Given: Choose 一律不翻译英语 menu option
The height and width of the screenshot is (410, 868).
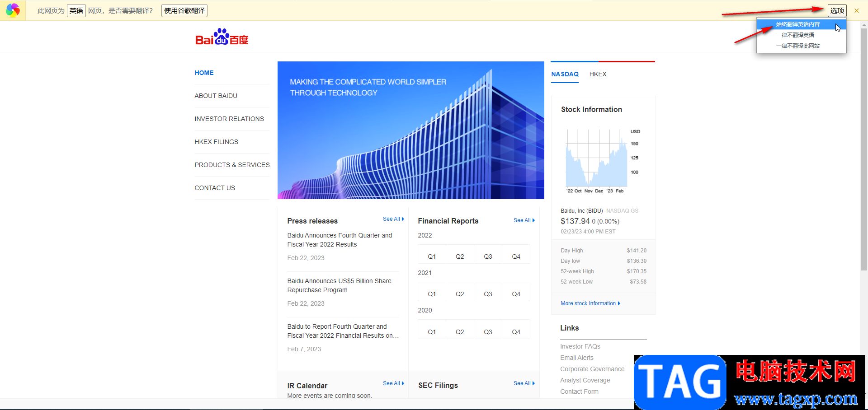Looking at the screenshot, I should click(795, 35).
